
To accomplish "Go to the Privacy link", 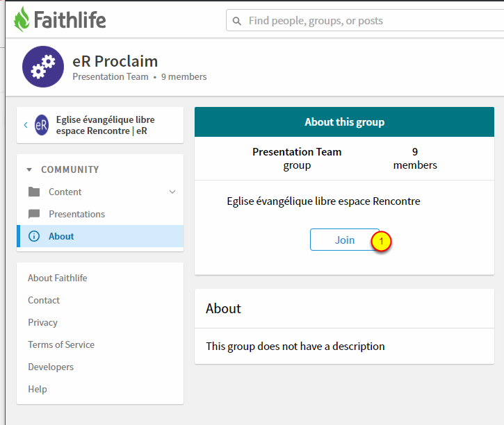I will pos(42,323).
